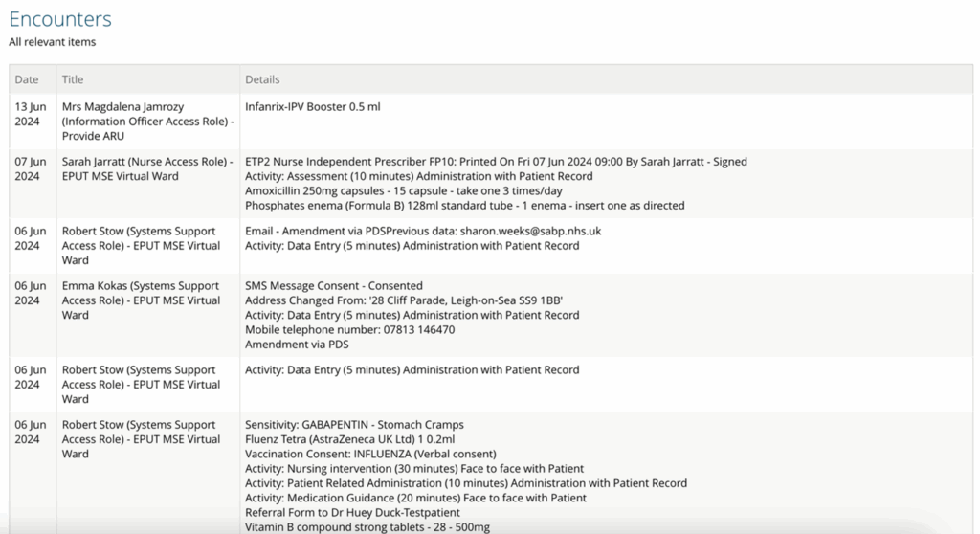This screenshot has height=534, width=980.
Task: Click the Infanrix-IPV Booster 0.5 ml entry
Action: pyautogui.click(x=313, y=107)
